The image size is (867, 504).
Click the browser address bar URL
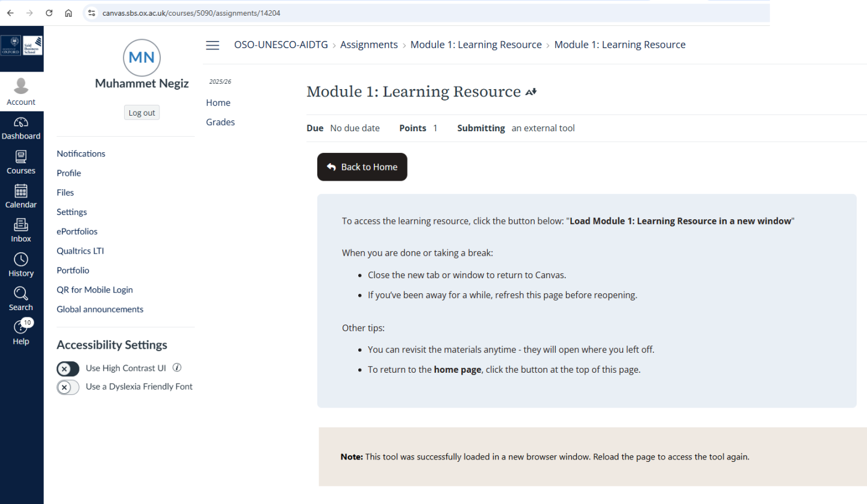point(191,13)
